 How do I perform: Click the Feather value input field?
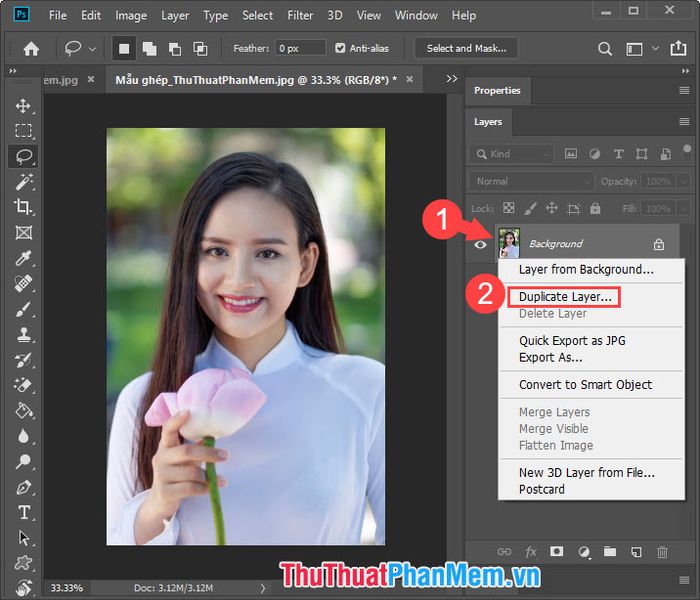click(300, 48)
